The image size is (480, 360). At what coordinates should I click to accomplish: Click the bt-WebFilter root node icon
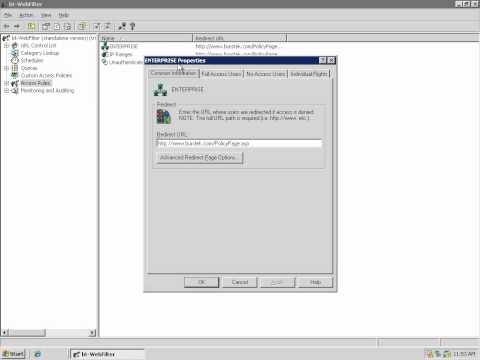click(6, 38)
